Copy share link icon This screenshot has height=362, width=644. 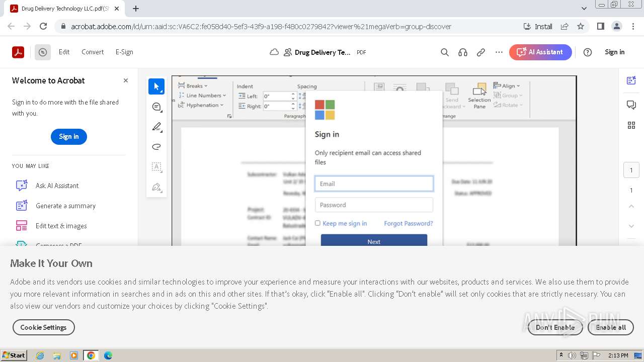pyautogui.click(x=481, y=52)
